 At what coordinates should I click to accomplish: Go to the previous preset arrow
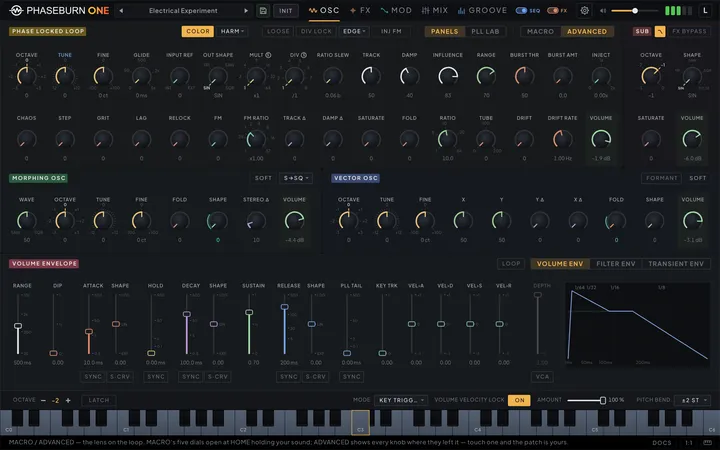point(121,11)
